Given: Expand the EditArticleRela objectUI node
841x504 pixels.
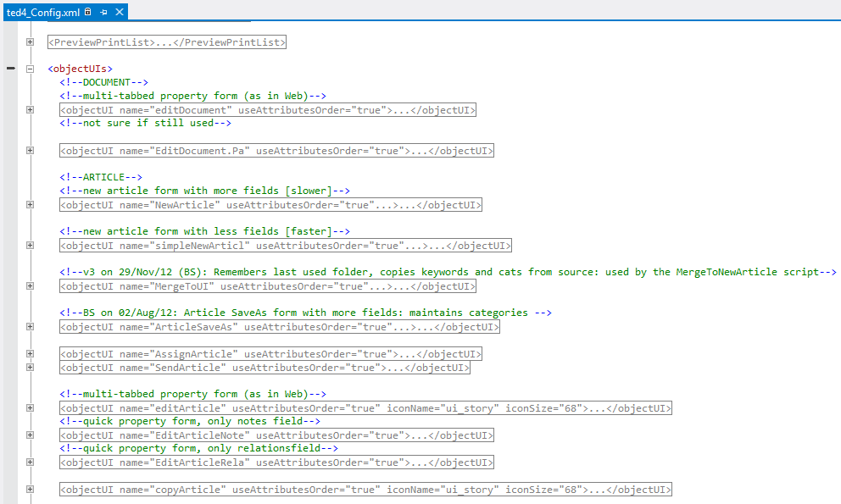Looking at the screenshot, I should (x=30, y=462).
